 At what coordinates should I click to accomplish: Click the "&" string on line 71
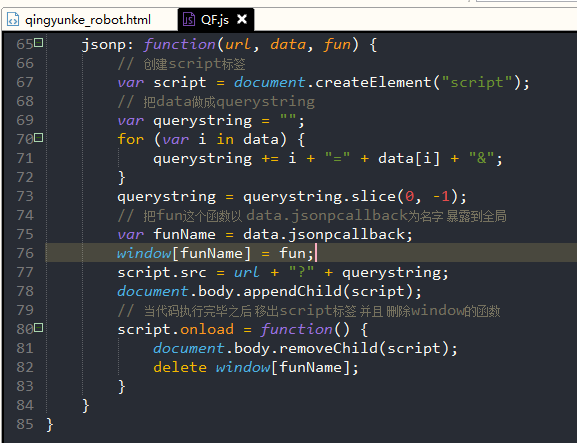click(481, 158)
